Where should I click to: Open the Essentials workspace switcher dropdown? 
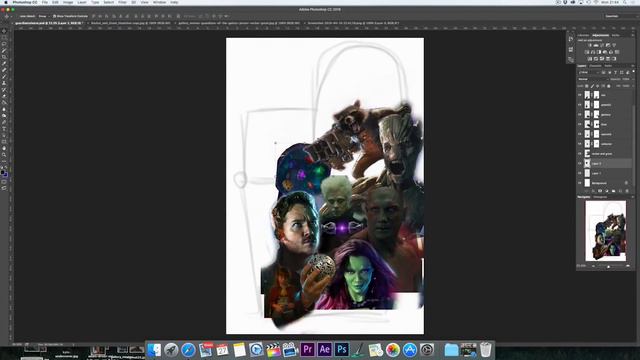620,16
